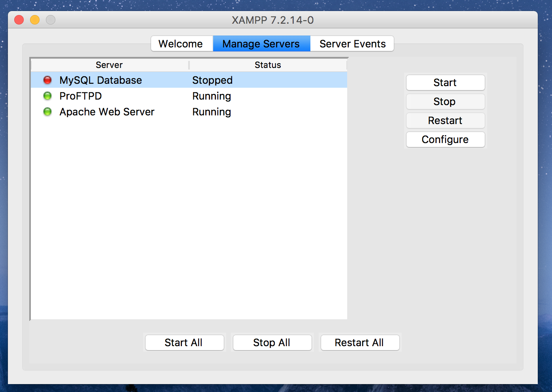
Task: Click the red status indicator for MySQL Database
Action: coord(47,80)
